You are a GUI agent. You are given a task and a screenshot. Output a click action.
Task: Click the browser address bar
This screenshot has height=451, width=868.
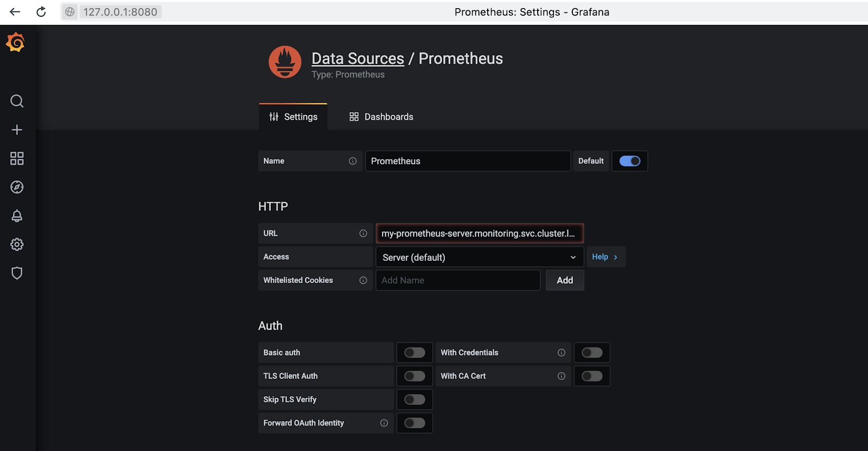[x=120, y=12]
